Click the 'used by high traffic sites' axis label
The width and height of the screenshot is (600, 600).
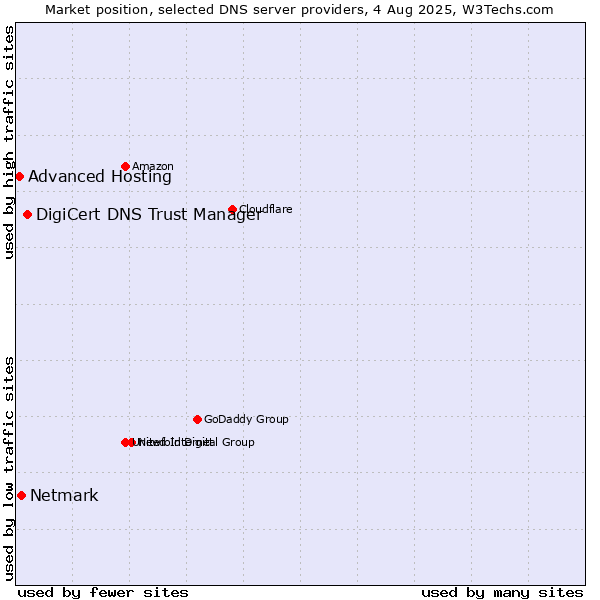click(9, 142)
